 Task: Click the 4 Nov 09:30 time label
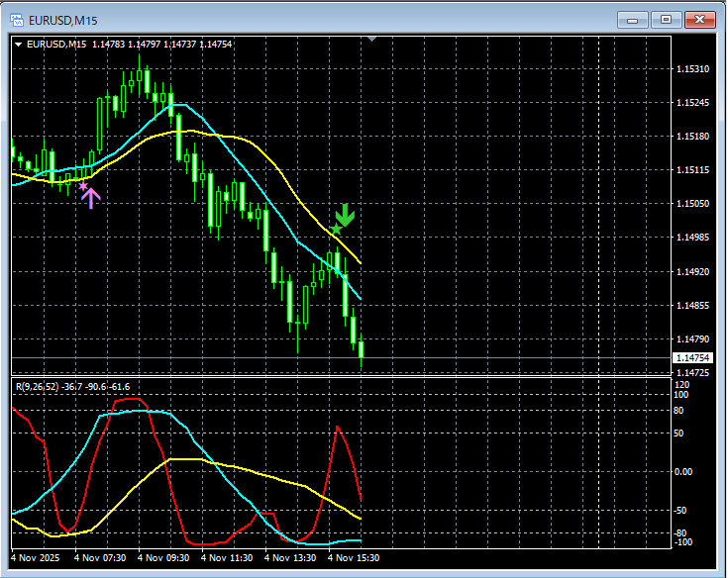pyautogui.click(x=163, y=557)
